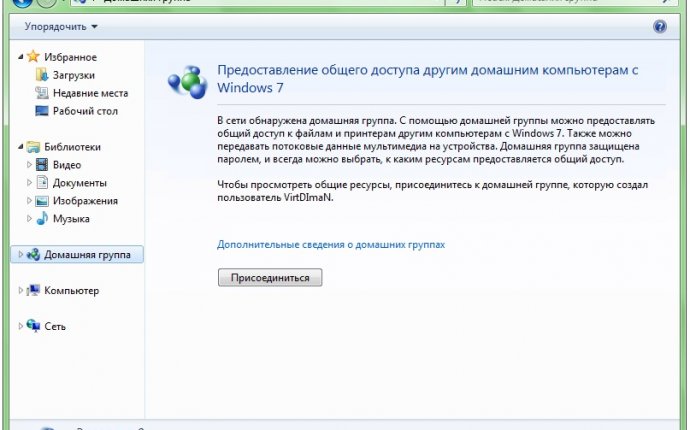Click the Сеть network icon
This screenshot has width=690, height=430.
33,326
